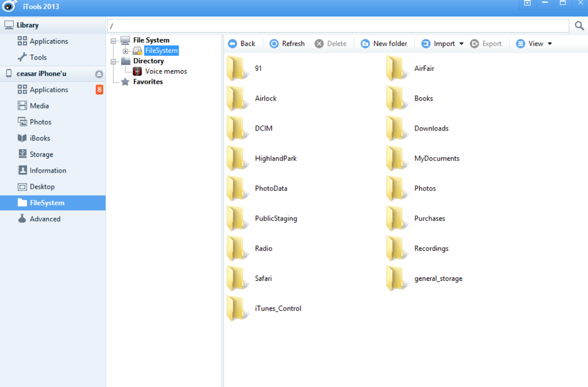
Task: Select Media in the device sidebar
Action: click(39, 106)
